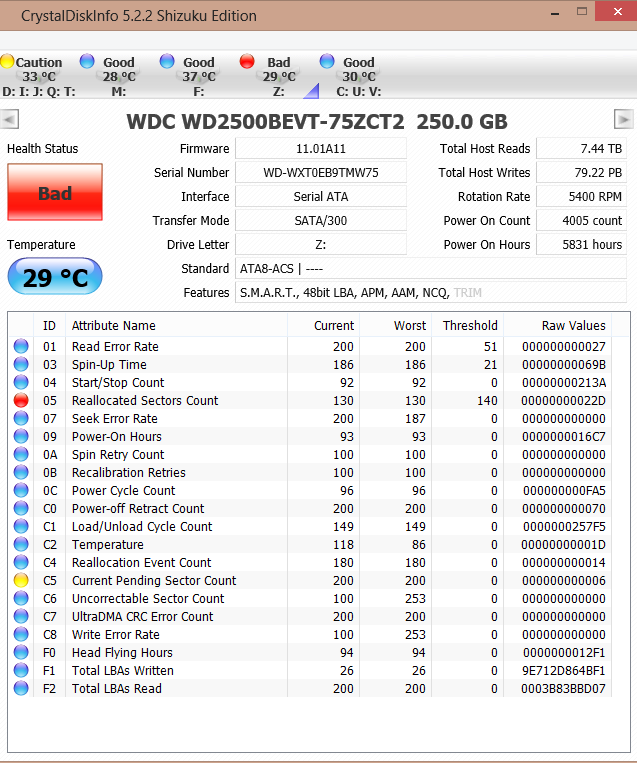
Task: Click the blue status icon for Spin-Up Time
Action: (21, 364)
